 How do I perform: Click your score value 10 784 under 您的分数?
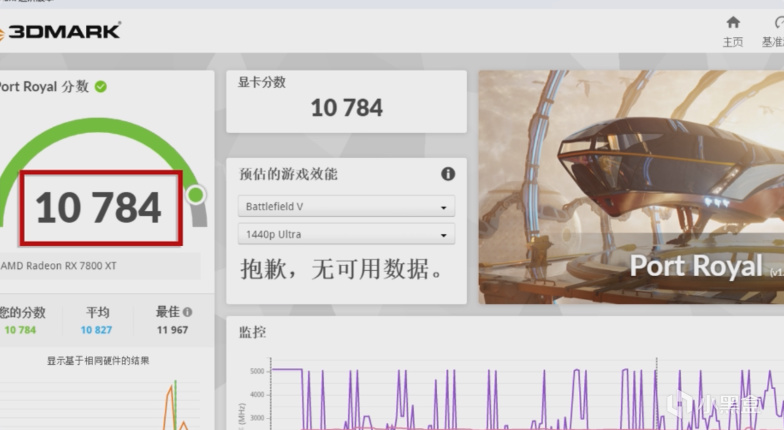click(20, 330)
